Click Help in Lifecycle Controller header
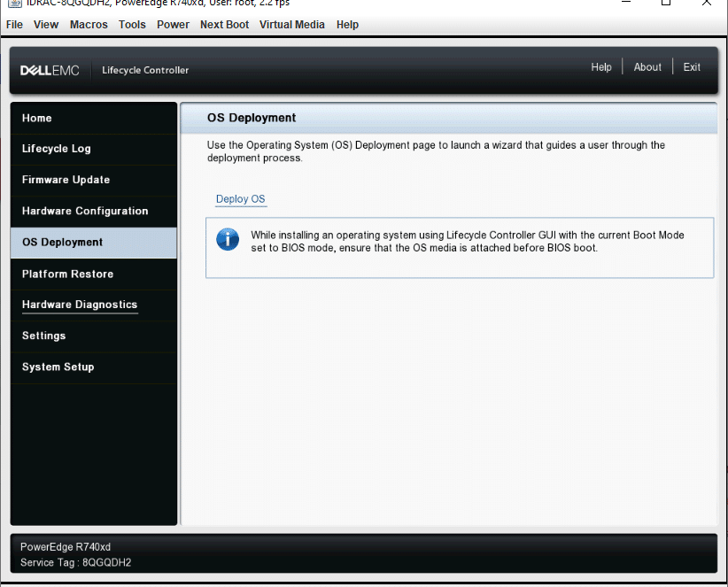The width and height of the screenshot is (728, 587). 601,67
